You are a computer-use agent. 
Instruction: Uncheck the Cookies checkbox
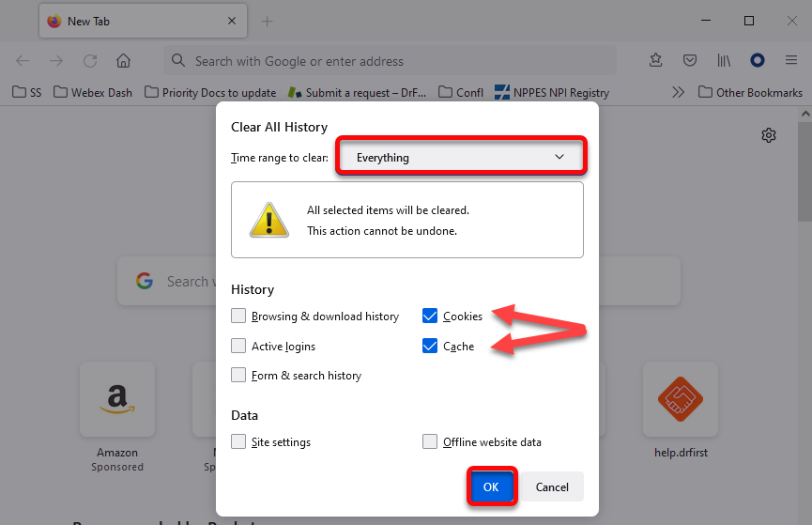click(430, 317)
